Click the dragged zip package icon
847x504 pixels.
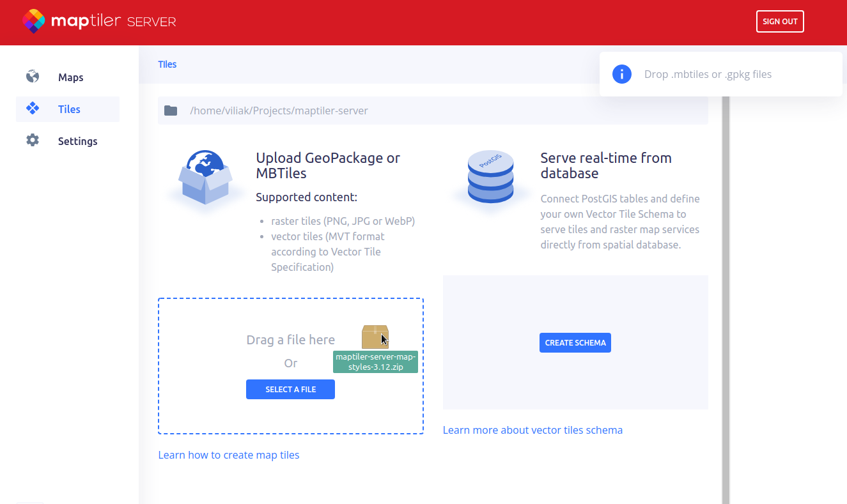[x=375, y=337]
